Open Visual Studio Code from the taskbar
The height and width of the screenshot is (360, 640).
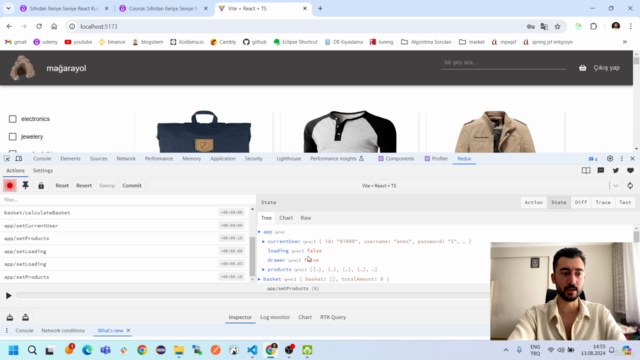pos(252,350)
